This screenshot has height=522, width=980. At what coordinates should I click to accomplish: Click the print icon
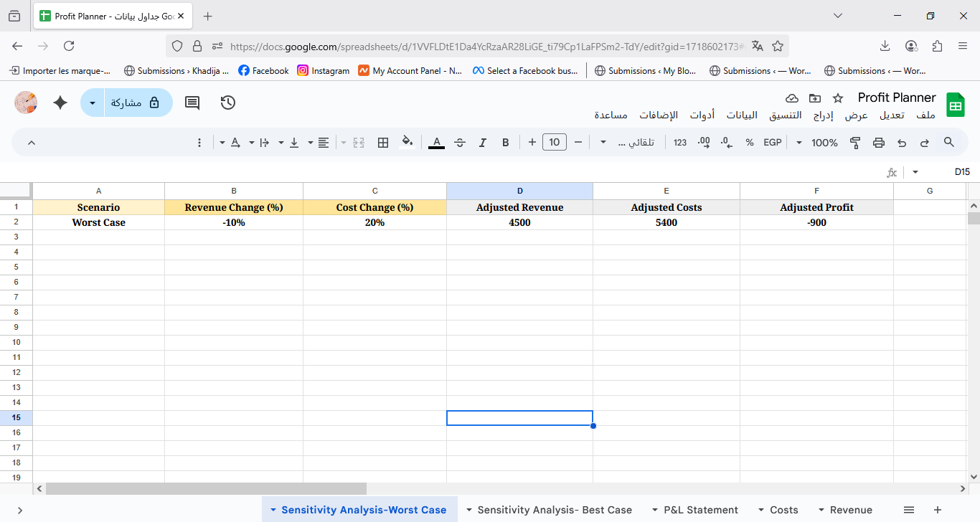coord(879,143)
